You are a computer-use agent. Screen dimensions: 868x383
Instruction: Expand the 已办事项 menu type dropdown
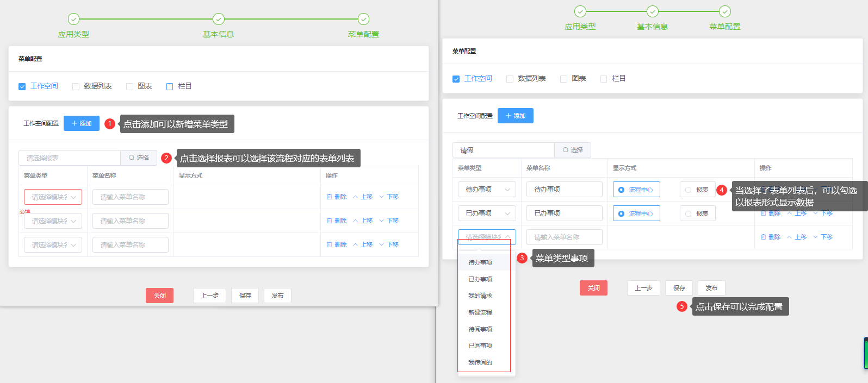tap(487, 214)
